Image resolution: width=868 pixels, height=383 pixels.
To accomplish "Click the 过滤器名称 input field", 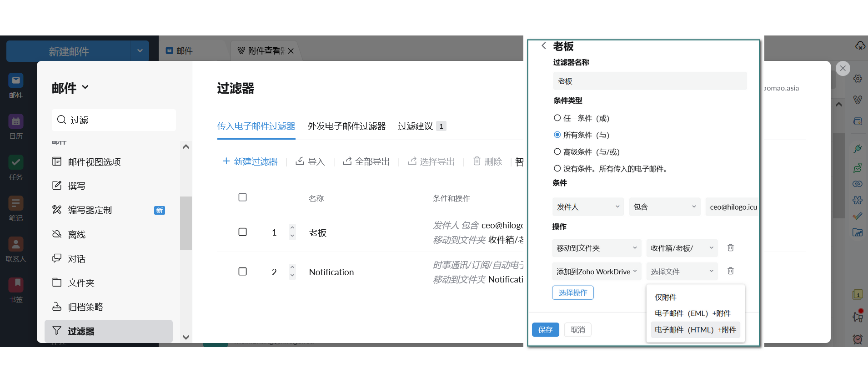I will tap(650, 81).
